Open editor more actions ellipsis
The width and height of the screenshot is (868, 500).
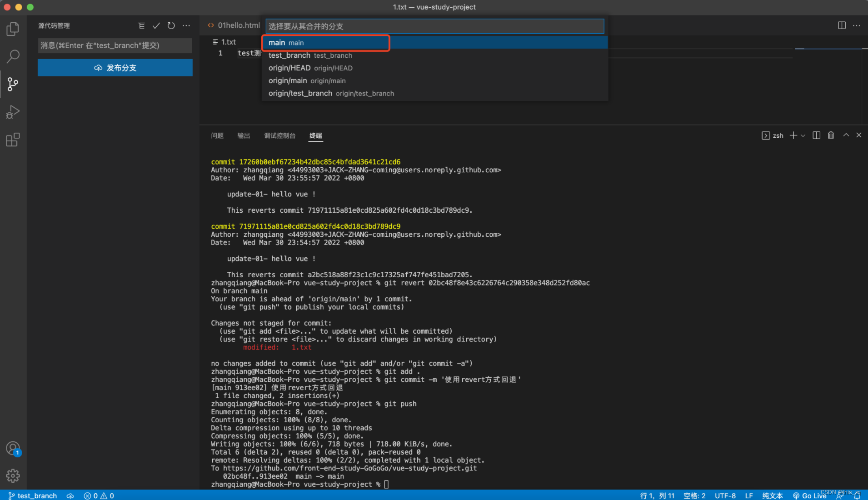tap(857, 25)
